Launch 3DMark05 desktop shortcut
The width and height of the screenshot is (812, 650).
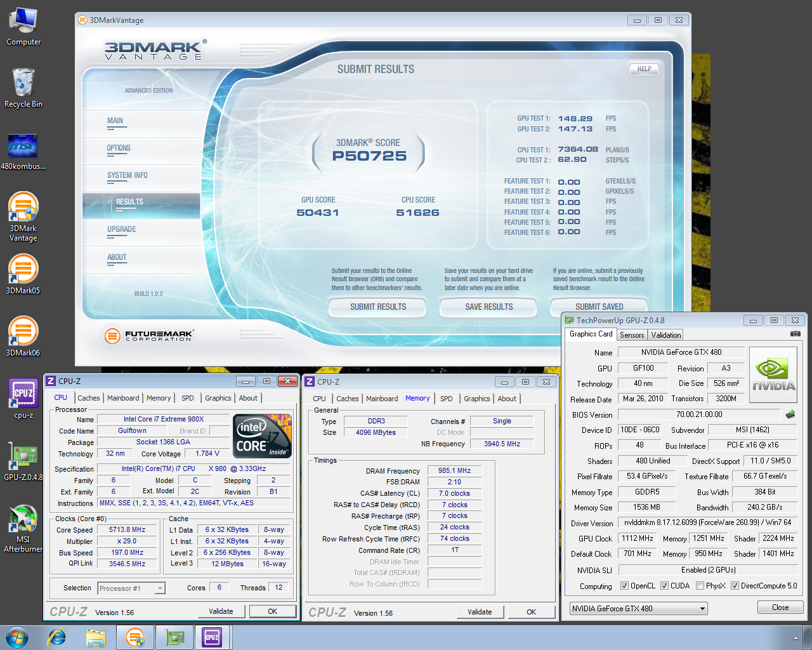pyautogui.click(x=23, y=275)
